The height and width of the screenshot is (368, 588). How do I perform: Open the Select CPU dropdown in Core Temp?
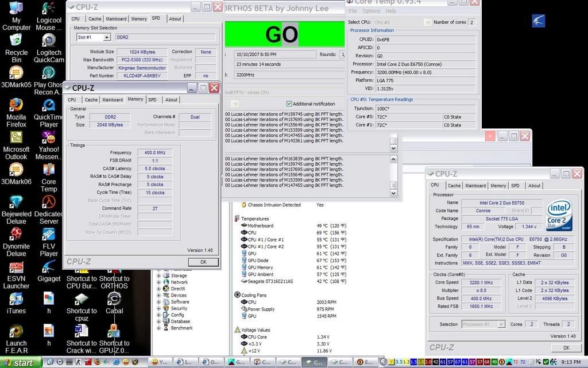[x=427, y=22]
